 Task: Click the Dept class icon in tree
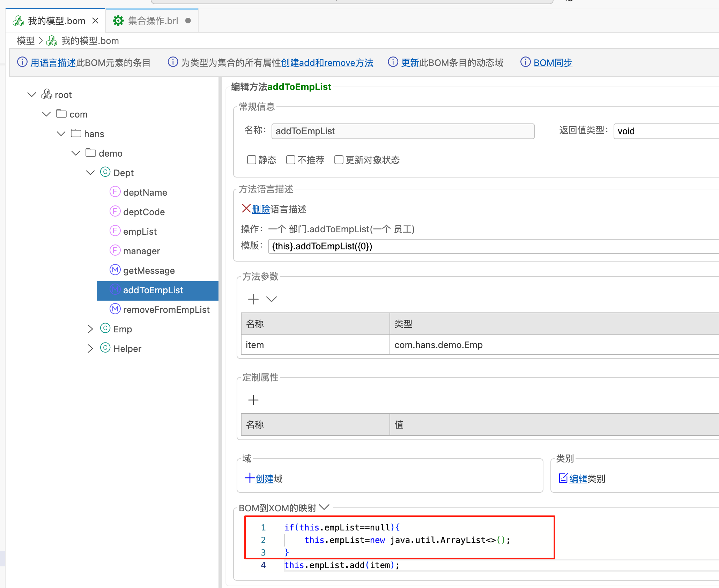tap(105, 172)
